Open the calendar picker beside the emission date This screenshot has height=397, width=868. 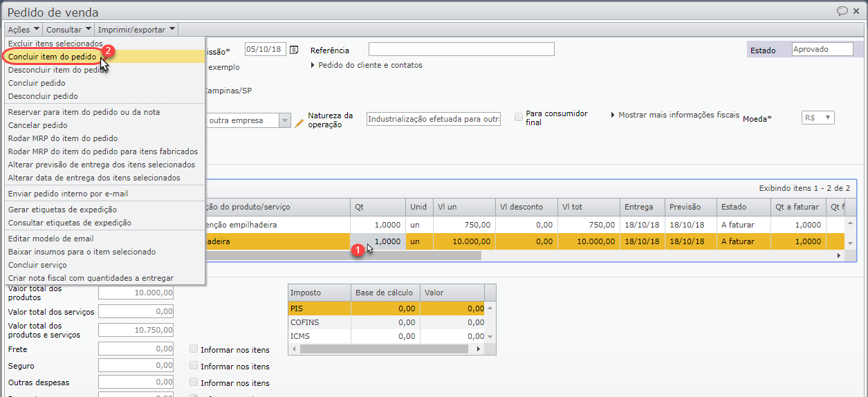coord(294,50)
